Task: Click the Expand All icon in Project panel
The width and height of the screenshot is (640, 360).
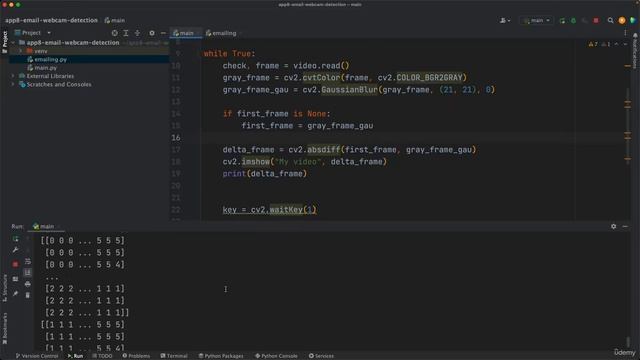Action: point(126,33)
